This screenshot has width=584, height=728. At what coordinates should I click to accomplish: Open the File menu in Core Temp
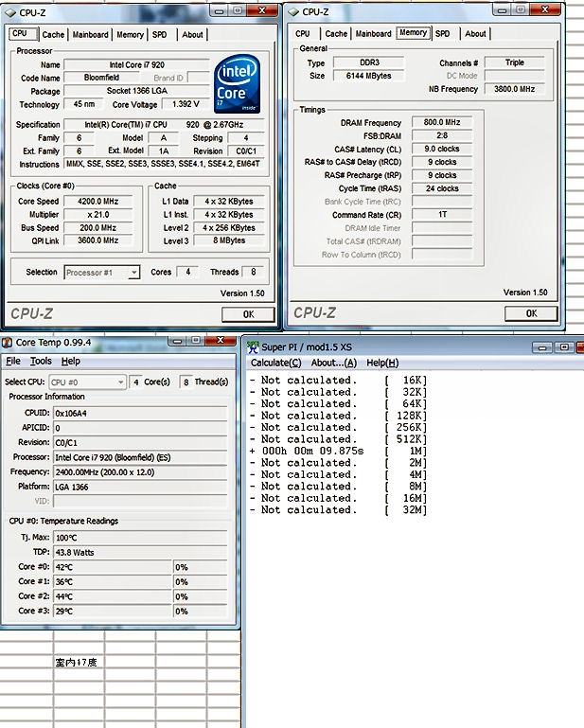coord(13,361)
